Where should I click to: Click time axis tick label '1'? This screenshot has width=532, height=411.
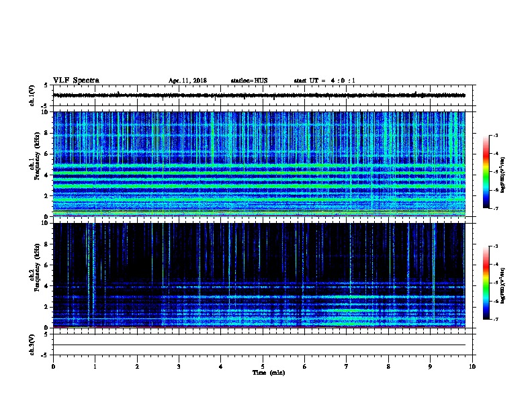[x=95, y=367]
